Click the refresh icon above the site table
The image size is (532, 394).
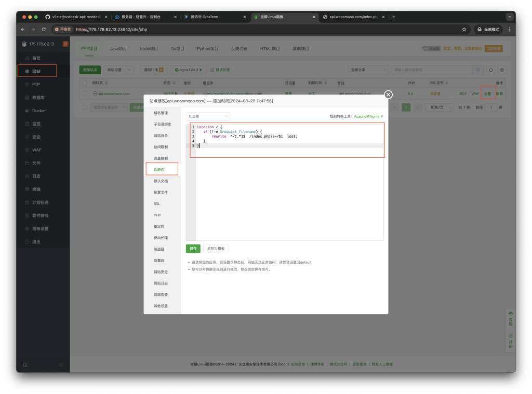[x=490, y=70]
